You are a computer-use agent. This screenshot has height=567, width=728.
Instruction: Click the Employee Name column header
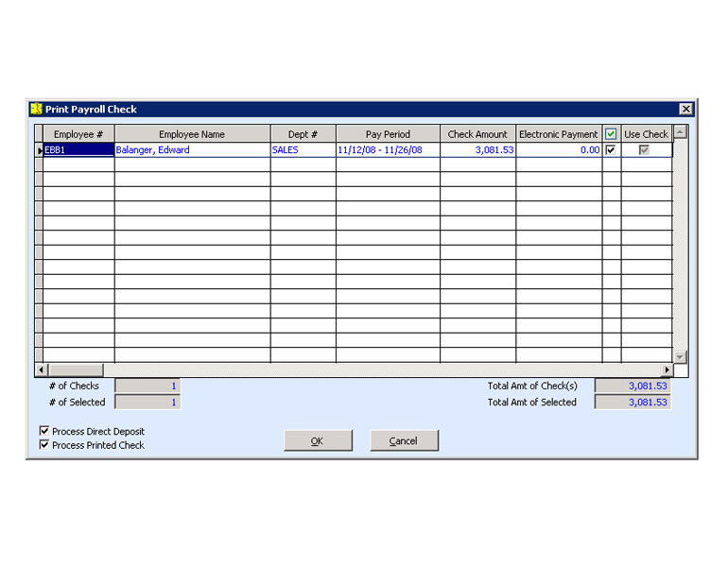(x=192, y=134)
